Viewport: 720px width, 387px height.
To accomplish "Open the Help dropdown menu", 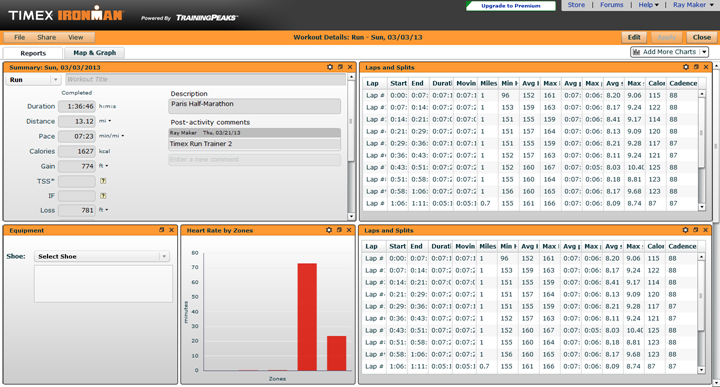I will [x=648, y=5].
